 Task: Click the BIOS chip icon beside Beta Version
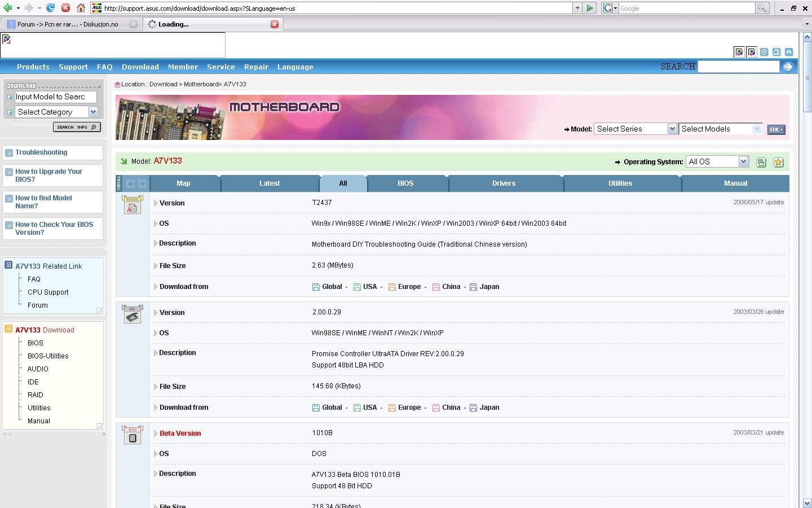(133, 435)
